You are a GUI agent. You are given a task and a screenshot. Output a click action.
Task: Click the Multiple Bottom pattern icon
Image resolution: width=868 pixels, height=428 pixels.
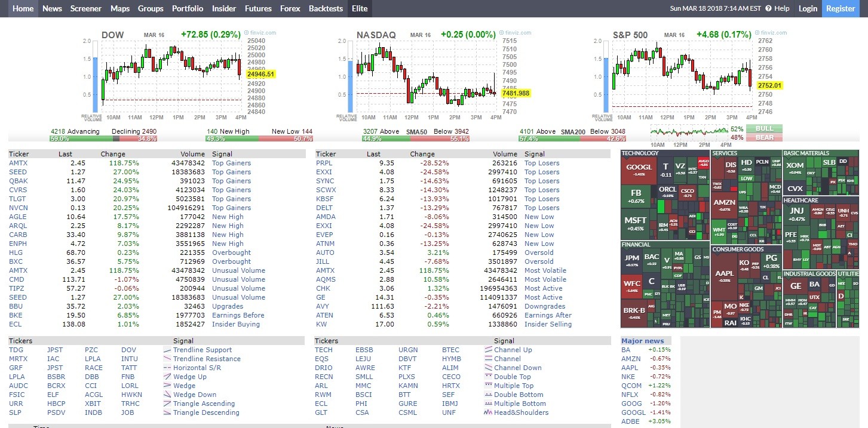click(x=488, y=404)
